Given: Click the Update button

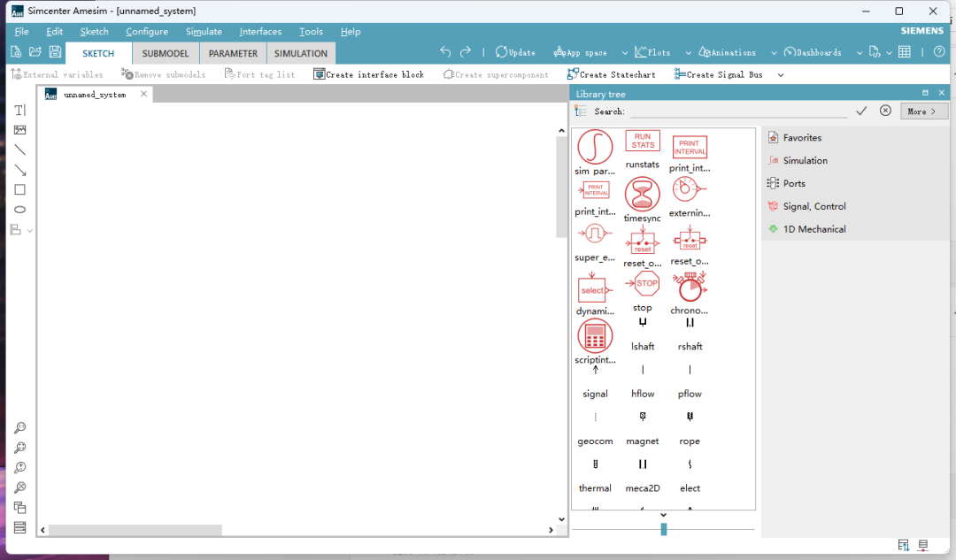Looking at the screenshot, I should pyautogui.click(x=515, y=53).
